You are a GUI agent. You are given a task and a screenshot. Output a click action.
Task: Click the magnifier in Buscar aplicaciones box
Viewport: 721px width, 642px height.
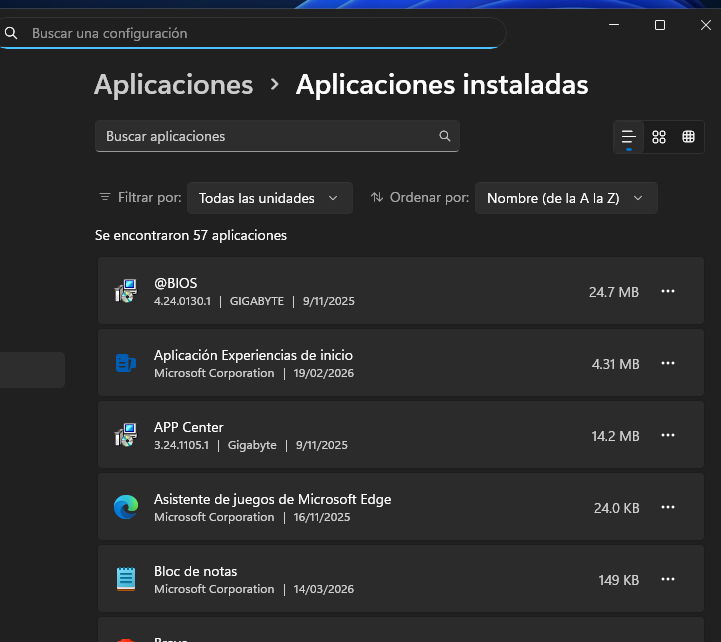click(x=445, y=136)
